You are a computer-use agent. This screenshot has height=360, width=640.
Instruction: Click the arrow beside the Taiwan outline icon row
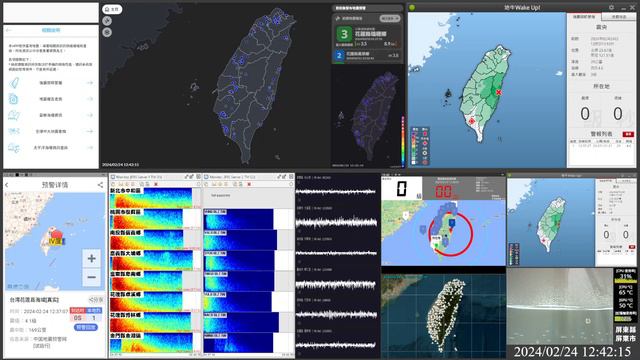point(89,83)
